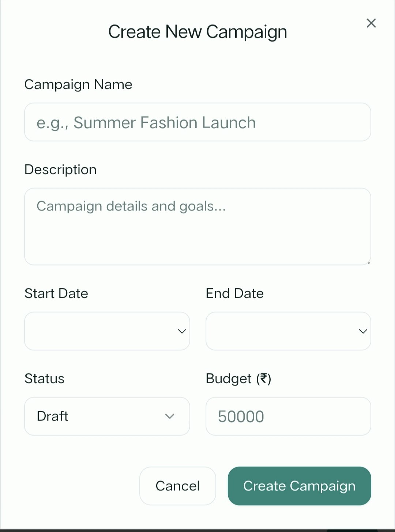Screen dimensions: 395x532
Task: Click the Cancel button
Action: 177,486
